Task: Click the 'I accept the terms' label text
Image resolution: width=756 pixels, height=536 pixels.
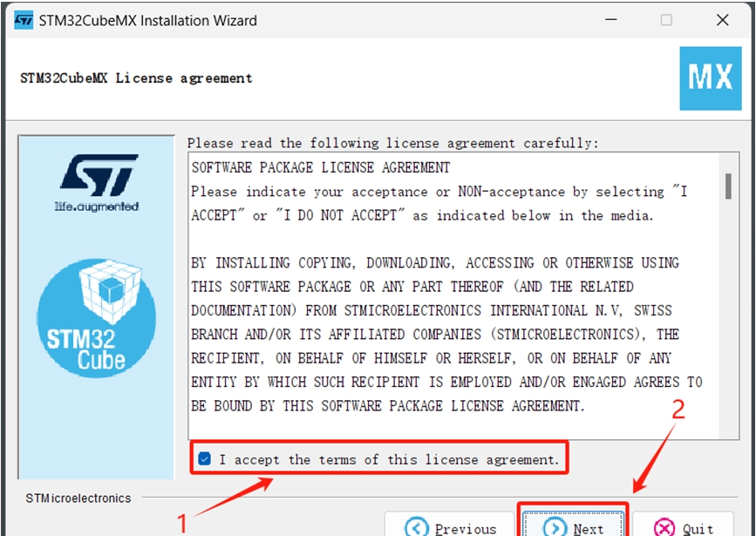Action: (389, 459)
